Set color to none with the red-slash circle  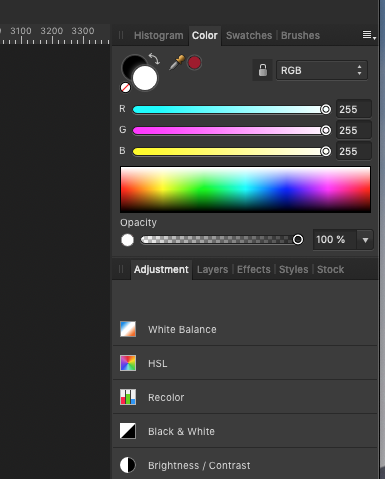[x=125, y=87]
